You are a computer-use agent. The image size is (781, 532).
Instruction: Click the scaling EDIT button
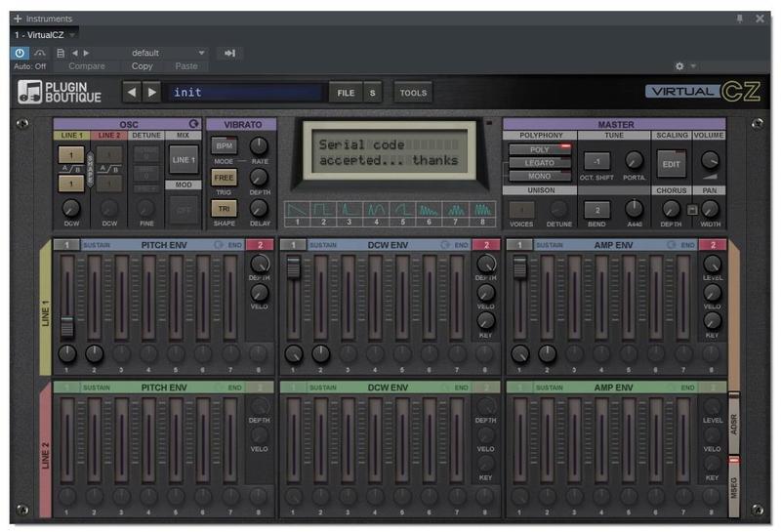(x=671, y=164)
